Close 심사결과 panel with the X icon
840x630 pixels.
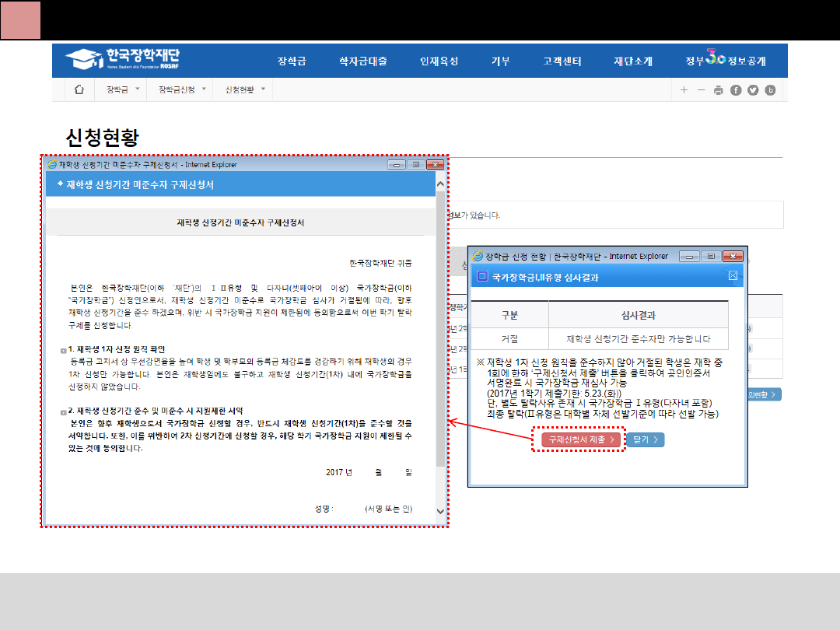tap(733, 276)
